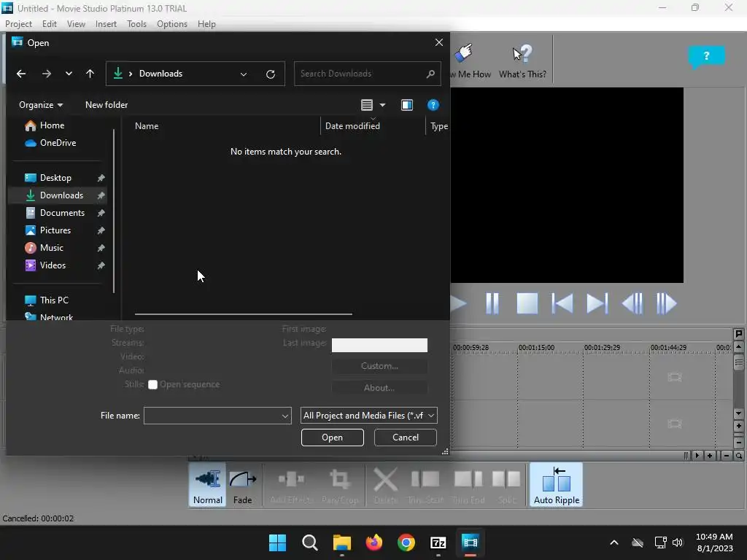
Task: Stop the video preview
Action: [x=527, y=303]
